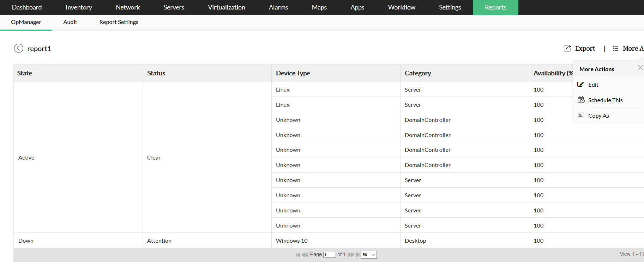Close the More Actions popup

640,68
